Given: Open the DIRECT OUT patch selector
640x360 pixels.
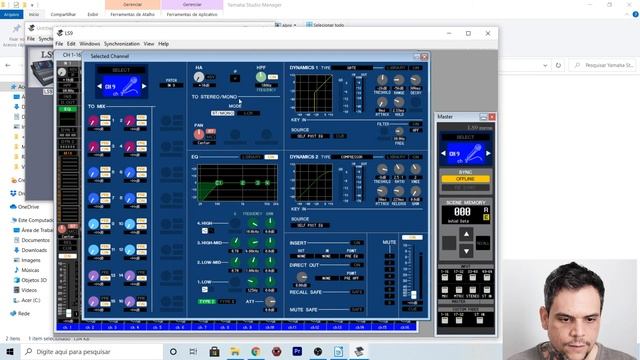Looking at the screenshot, I should tap(327, 278).
